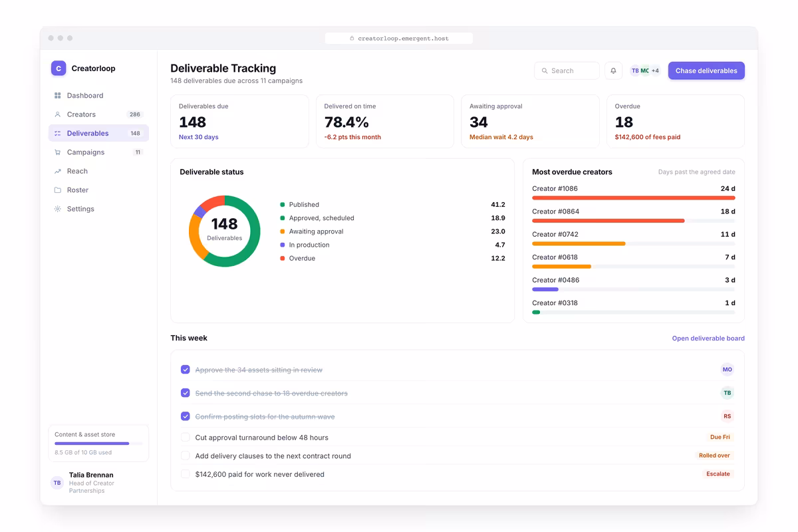The image size is (798, 532).
Task: Click the TB assignee avatar on chase task
Action: tap(728, 393)
